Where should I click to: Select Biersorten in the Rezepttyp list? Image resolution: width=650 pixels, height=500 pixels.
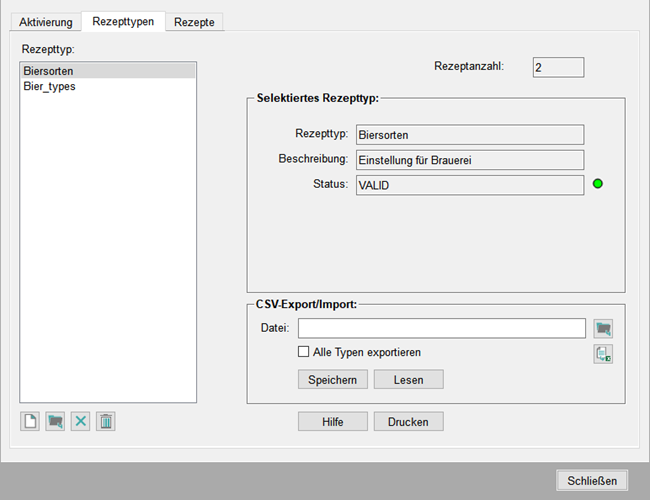[x=48, y=72]
